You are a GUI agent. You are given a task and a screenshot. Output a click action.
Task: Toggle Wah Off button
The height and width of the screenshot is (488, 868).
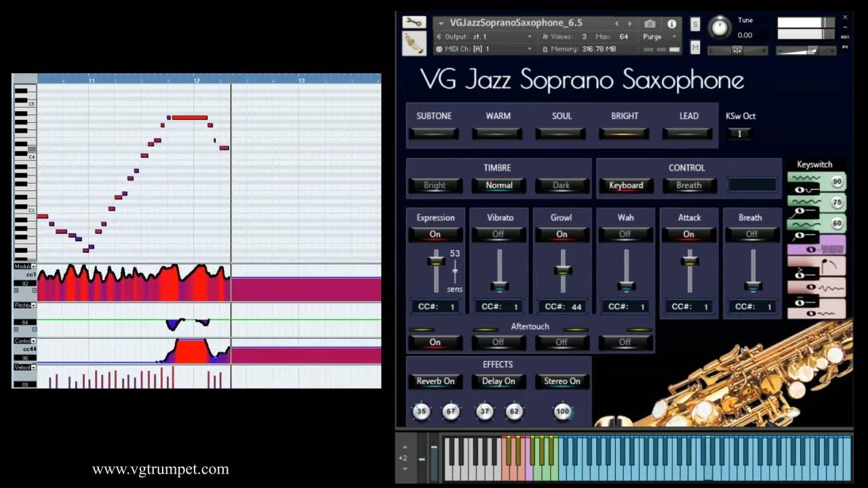[625, 234]
